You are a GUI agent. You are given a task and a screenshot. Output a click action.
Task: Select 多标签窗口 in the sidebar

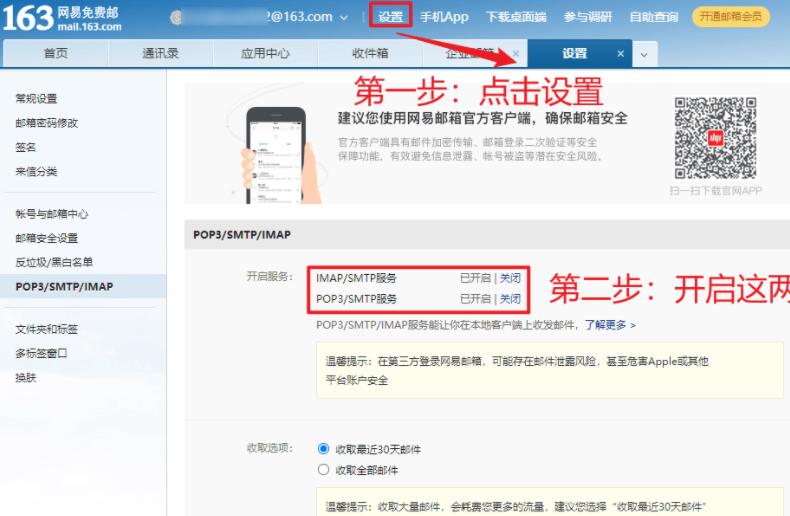pos(41,354)
